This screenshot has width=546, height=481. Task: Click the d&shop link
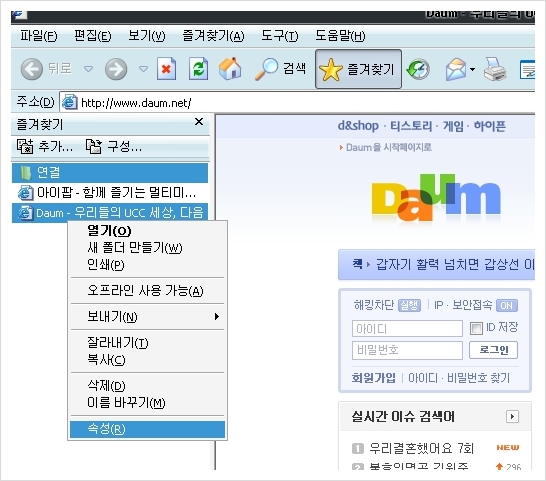click(x=358, y=126)
